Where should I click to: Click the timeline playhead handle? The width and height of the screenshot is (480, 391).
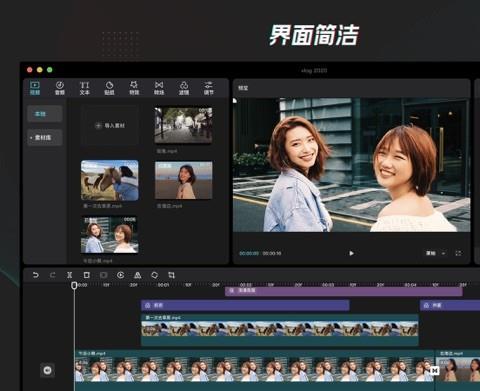coord(74,285)
